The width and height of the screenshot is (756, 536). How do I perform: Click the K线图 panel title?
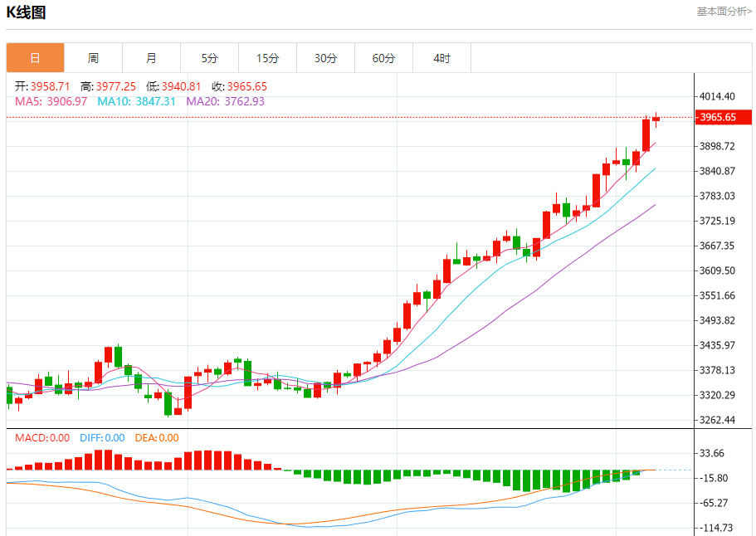(x=27, y=12)
